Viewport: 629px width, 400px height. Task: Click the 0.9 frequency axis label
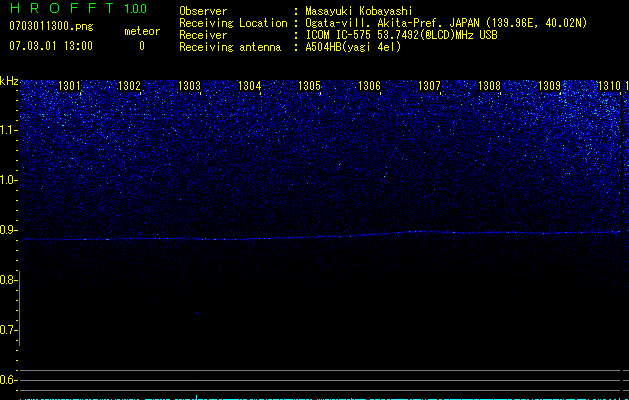[x=8, y=230]
